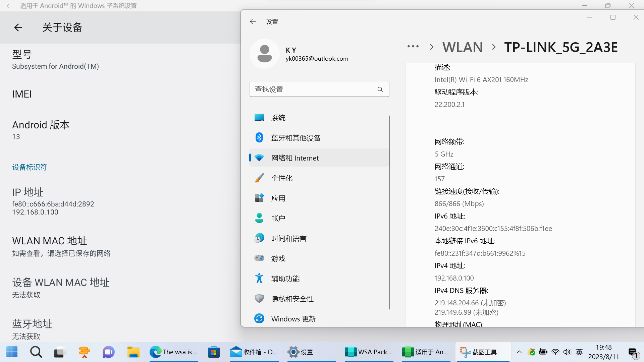This screenshot has height=362, width=644.
Task: Open 蓝牙和其他设备 settings
Action: 319,138
